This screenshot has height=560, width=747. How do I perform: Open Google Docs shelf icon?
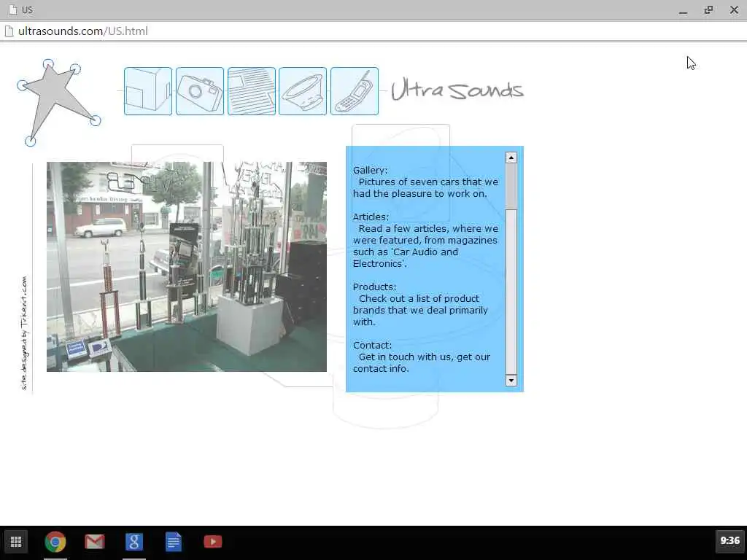174,542
